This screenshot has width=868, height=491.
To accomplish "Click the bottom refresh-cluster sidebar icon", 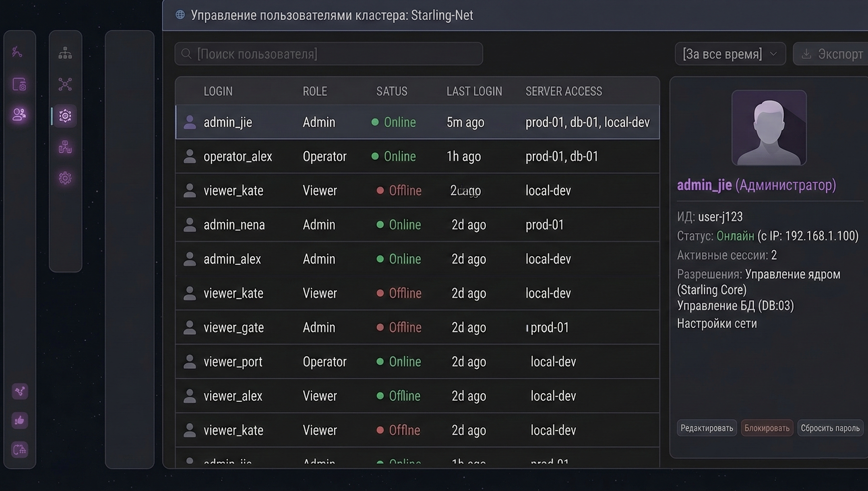I will click(19, 449).
